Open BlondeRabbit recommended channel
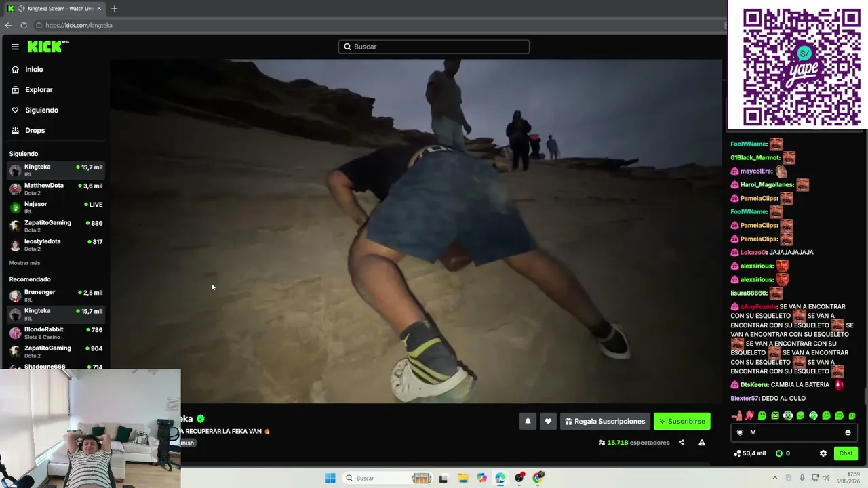The width and height of the screenshot is (868, 488). [x=56, y=332]
